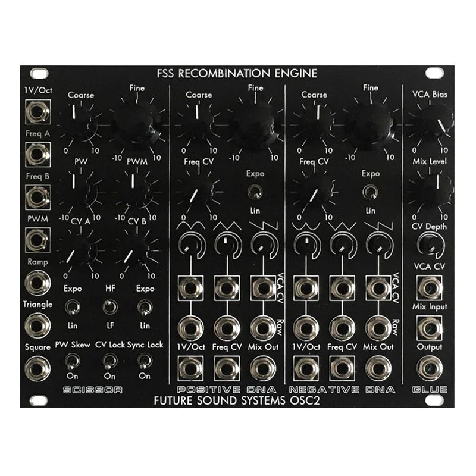Viewport: 476px width, 476px height.
Task: Click the Positive DNA Mix Out jack
Action: [x=263, y=368]
